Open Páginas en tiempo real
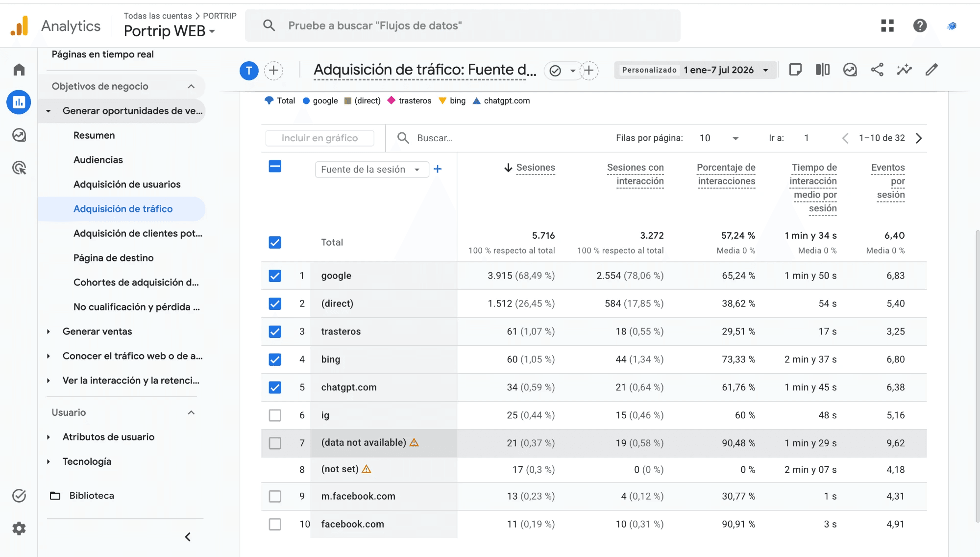980x557 pixels. pos(102,54)
